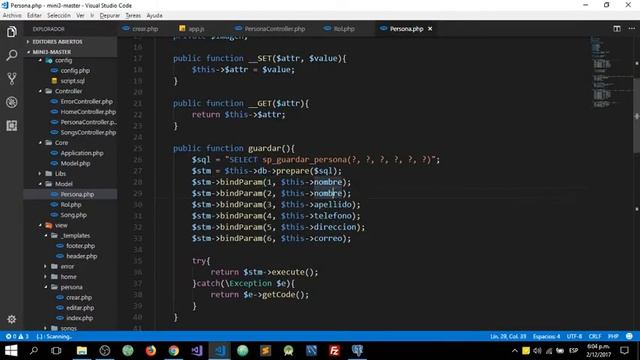Change file encoding UTF-8
This screenshot has height=360, width=640.
(x=574, y=336)
